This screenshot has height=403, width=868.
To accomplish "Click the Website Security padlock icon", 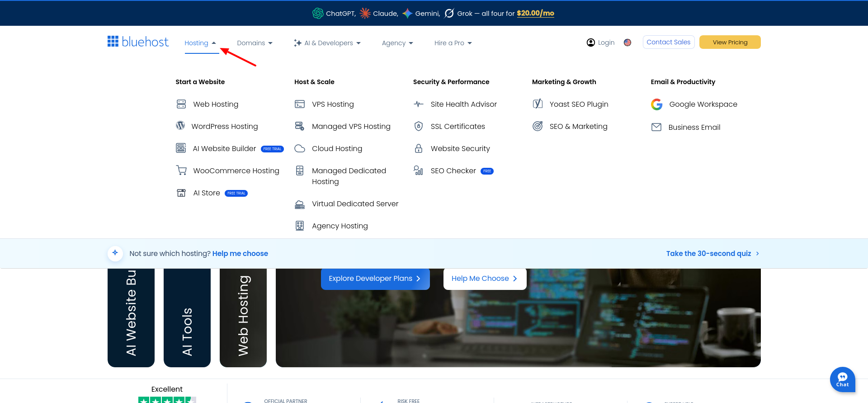I will (x=419, y=148).
